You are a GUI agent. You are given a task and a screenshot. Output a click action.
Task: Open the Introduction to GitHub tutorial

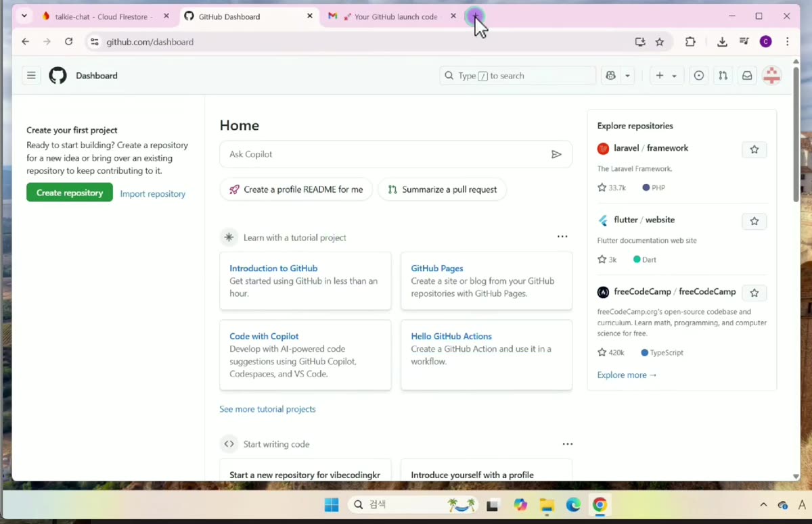[x=273, y=268]
